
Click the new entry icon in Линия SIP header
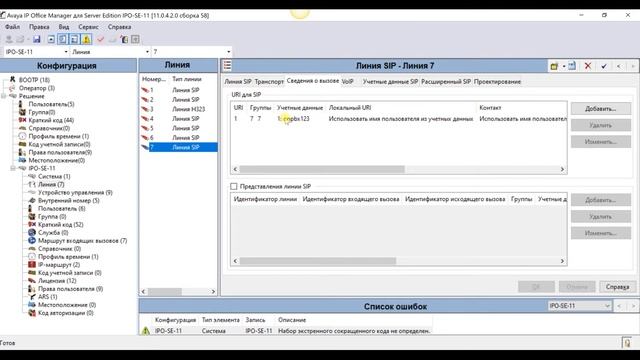[554, 66]
